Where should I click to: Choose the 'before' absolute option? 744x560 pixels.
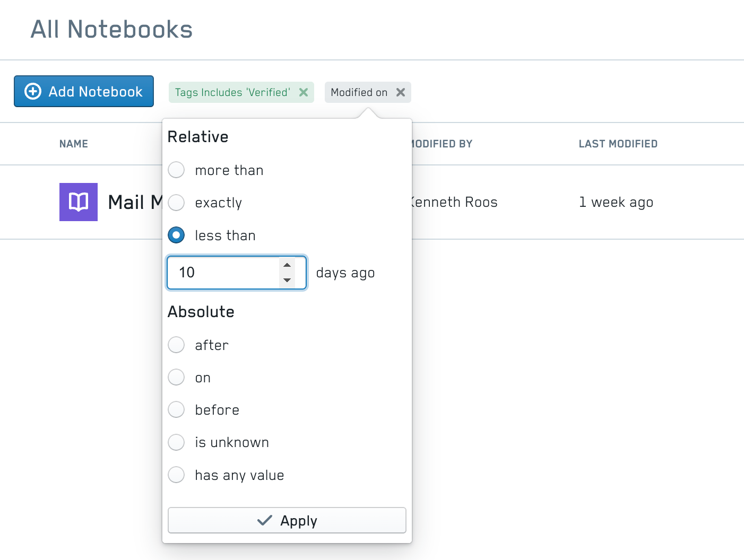point(176,409)
